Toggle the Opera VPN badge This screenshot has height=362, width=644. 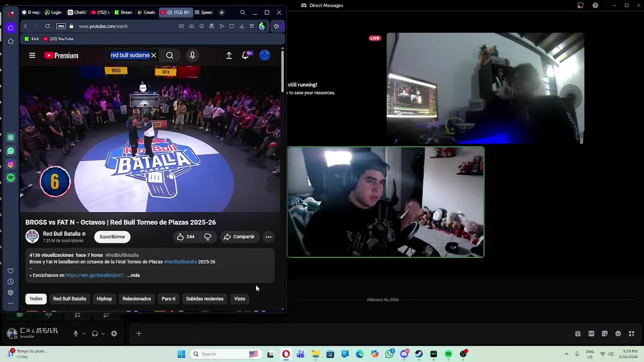coord(61,26)
